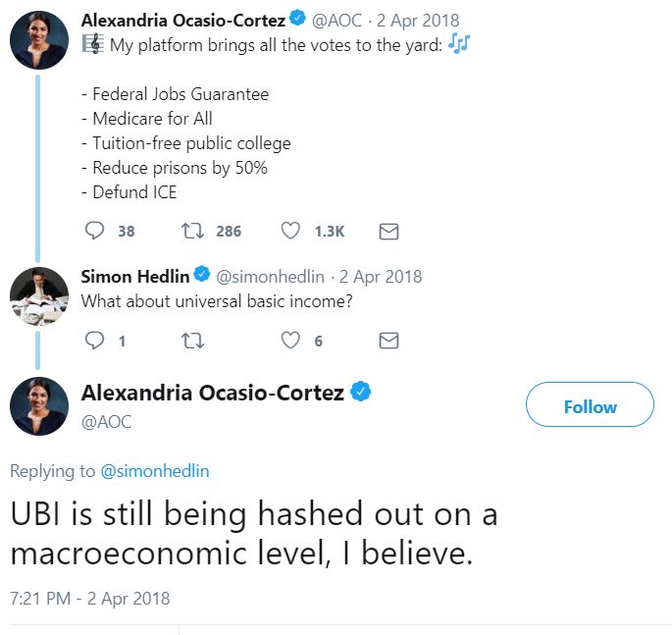
Task: Retweet AOC's platform tweet with 286 retweets
Action: coord(192,231)
